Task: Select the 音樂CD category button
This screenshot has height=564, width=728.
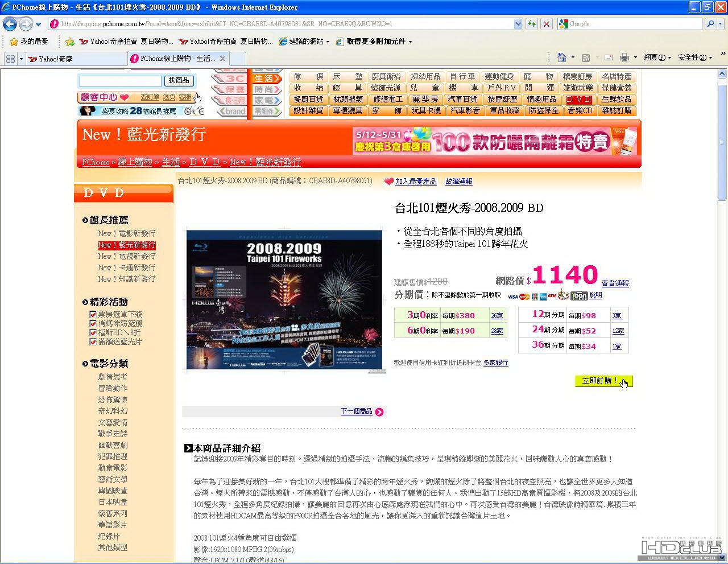Action: 580,110
